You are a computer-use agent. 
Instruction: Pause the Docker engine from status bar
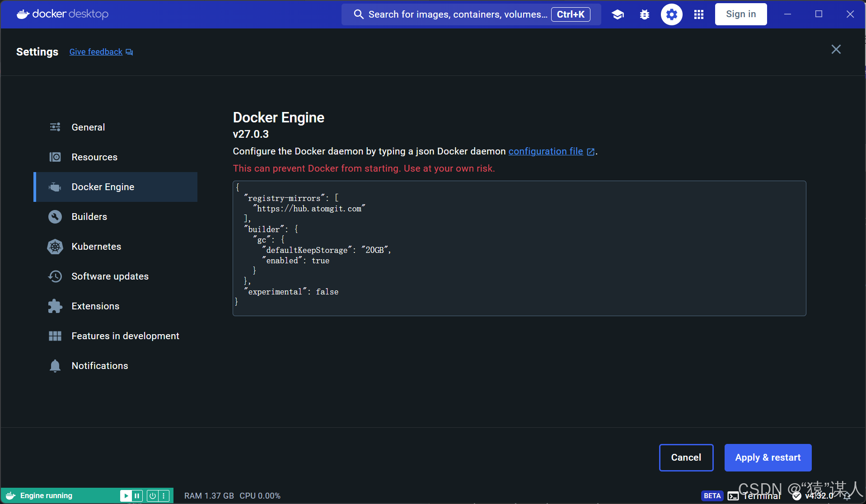137,496
